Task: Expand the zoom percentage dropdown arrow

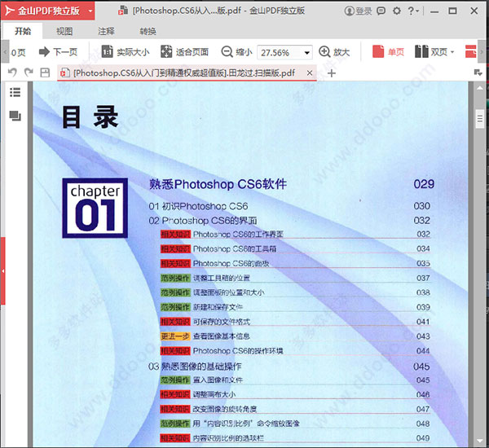Action: pyautogui.click(x=307, y=52)
